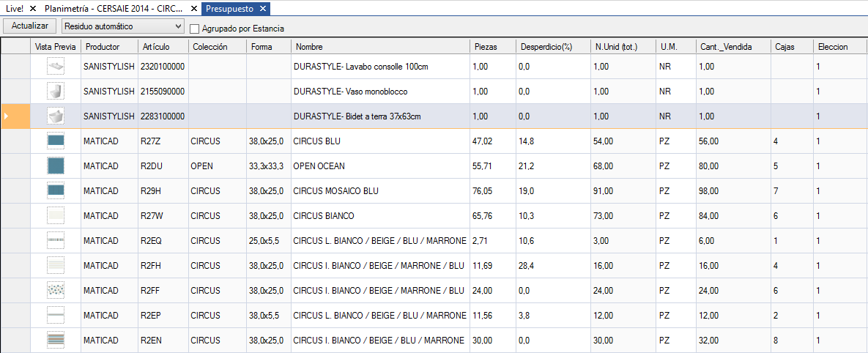Screen dimensions: 868x353
Task: Click the Forma column header
Action: pos(269,46)
